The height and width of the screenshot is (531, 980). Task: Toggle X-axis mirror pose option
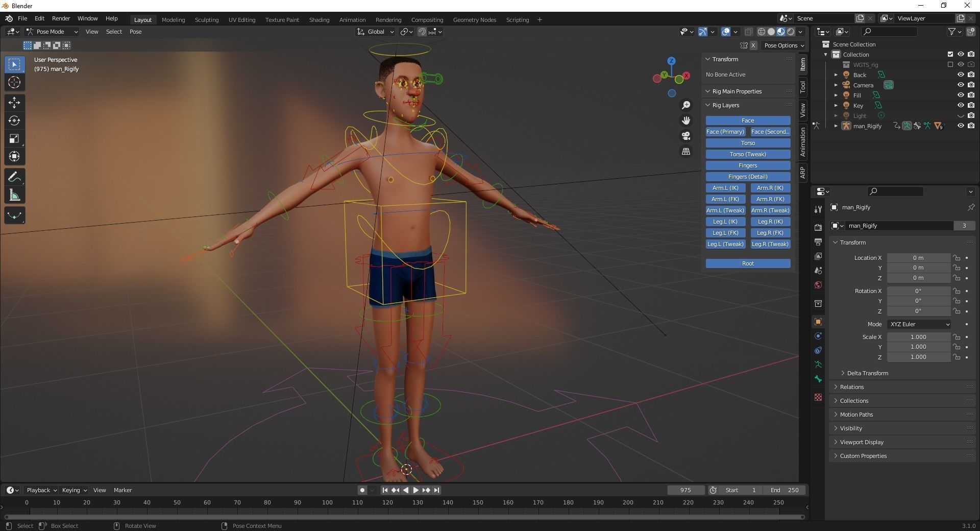point(753,45)
